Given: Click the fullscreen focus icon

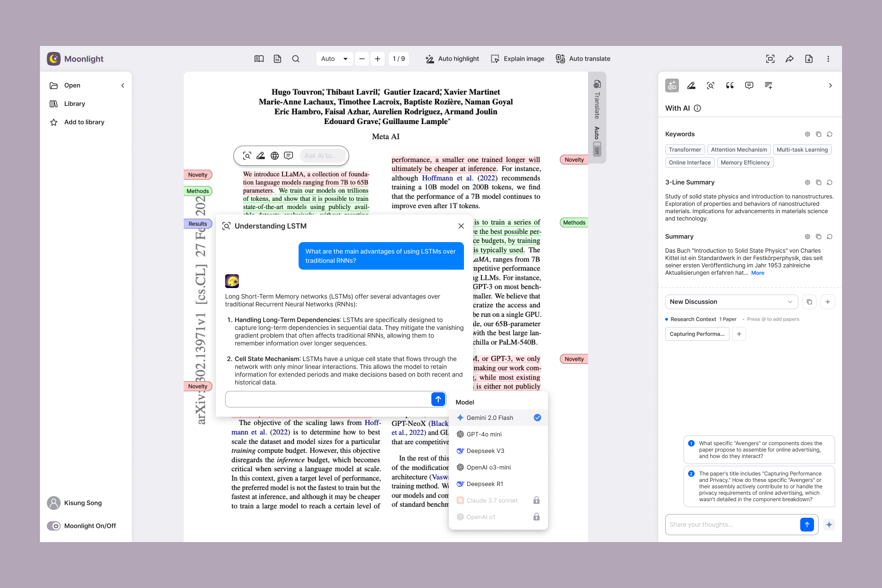Looking at the screenshot, I should coord(770,59).
